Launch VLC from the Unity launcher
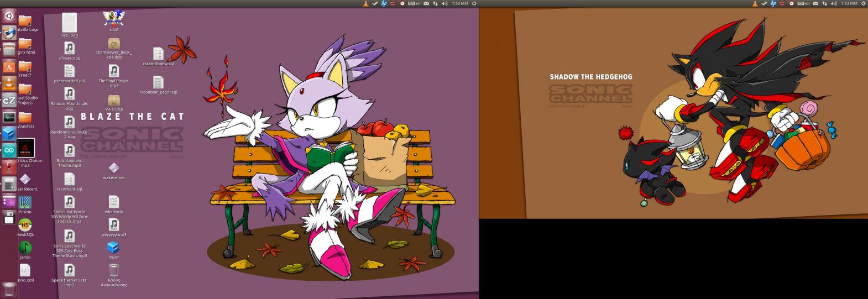 9,83
